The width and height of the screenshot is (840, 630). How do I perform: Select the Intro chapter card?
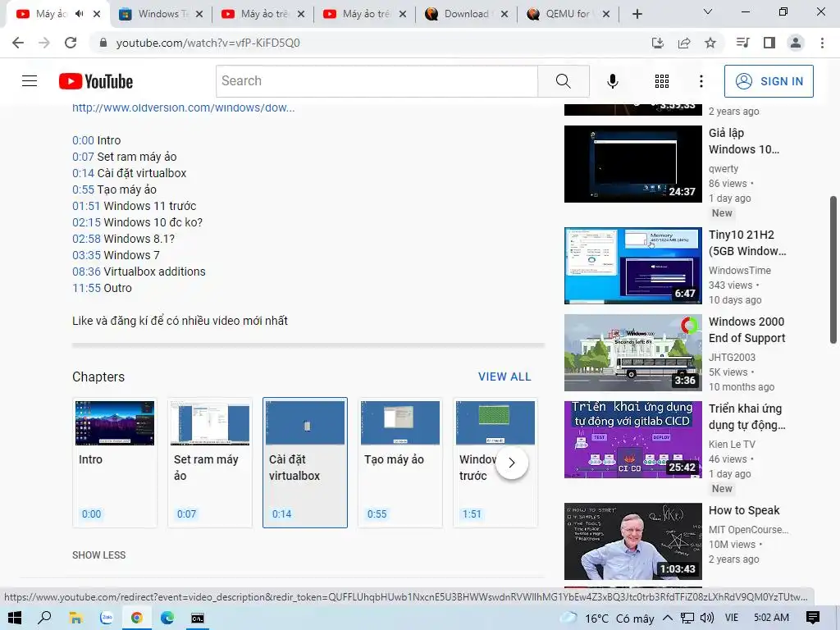tap(115, 463)
